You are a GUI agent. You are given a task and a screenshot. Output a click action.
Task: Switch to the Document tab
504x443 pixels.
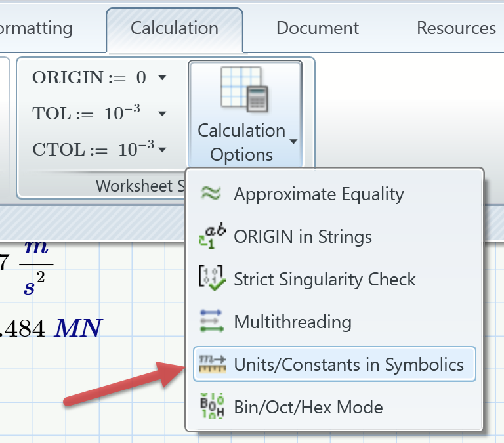[318, 28]
